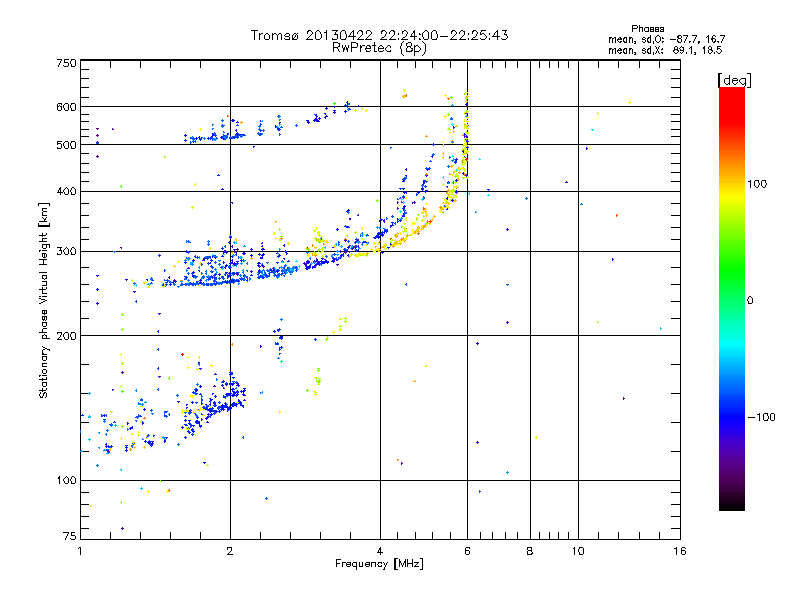Click the 'RwPretec (8p)' subtitle
800x600 pixels.
click(x=379, y=48)
